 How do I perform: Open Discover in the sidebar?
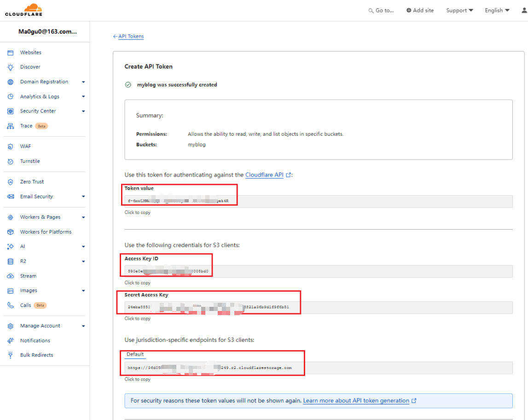click(30, 67)
